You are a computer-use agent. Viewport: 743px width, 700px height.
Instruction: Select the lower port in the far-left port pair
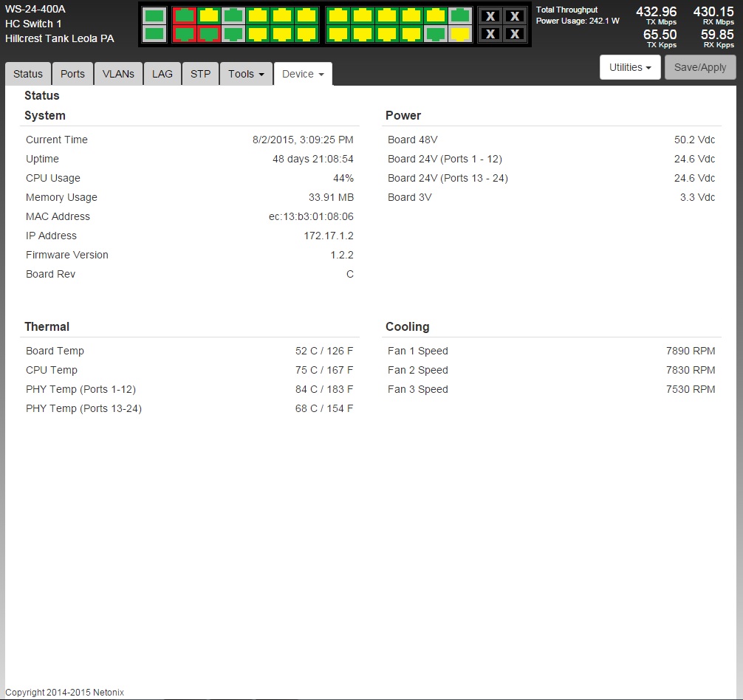[x=154, y=34]
